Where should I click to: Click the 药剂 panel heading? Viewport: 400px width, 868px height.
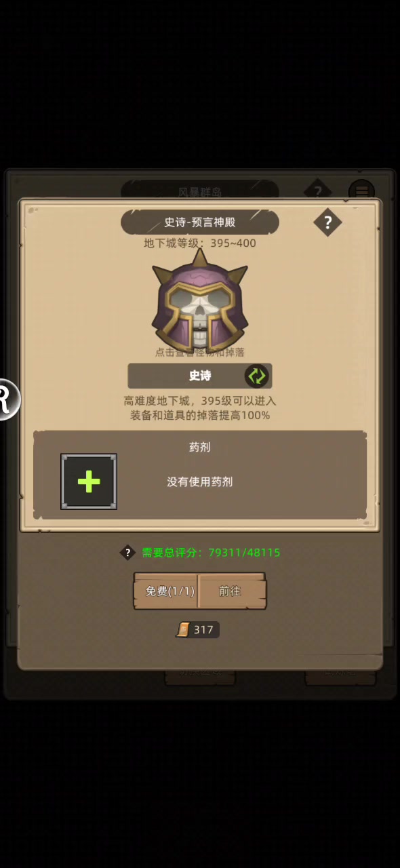pos(200,447)
